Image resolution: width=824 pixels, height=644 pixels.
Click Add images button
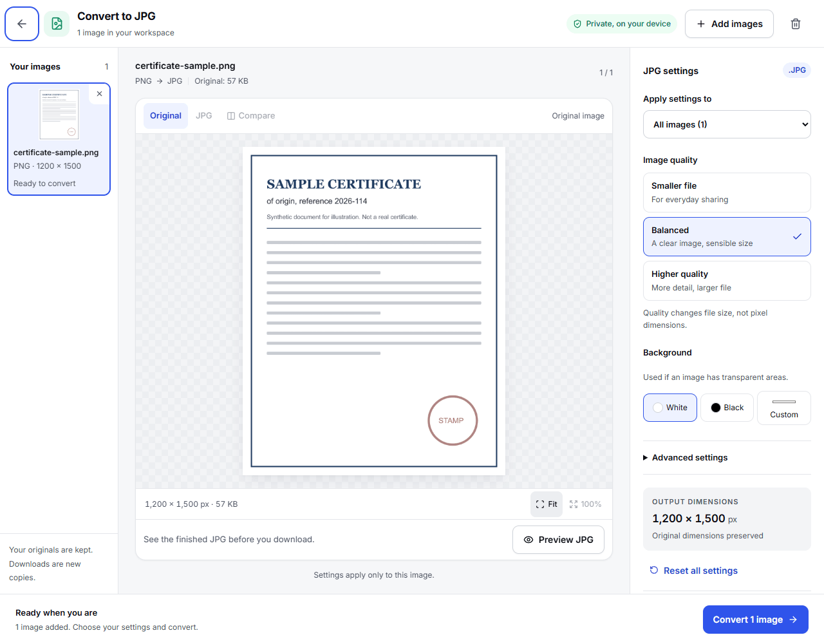(x=729, y=24)
